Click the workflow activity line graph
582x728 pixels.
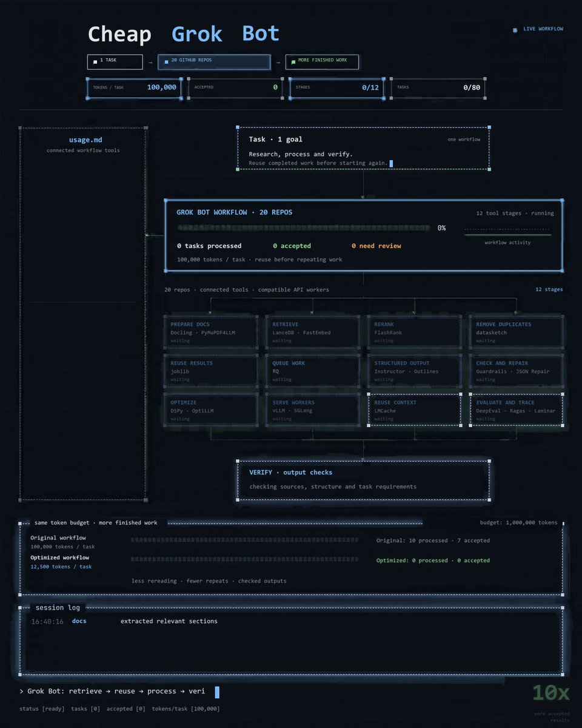(x=508, y=234)
